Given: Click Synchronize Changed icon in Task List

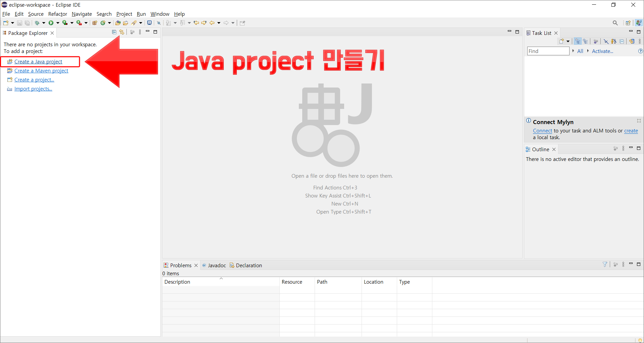Looking at the screenshot, I should [632, 41].
